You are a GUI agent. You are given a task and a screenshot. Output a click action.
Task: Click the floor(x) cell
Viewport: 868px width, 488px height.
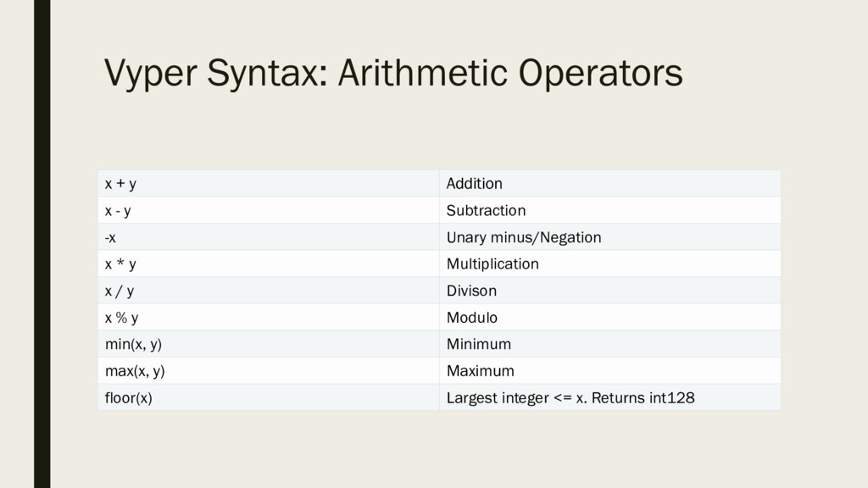269,397
